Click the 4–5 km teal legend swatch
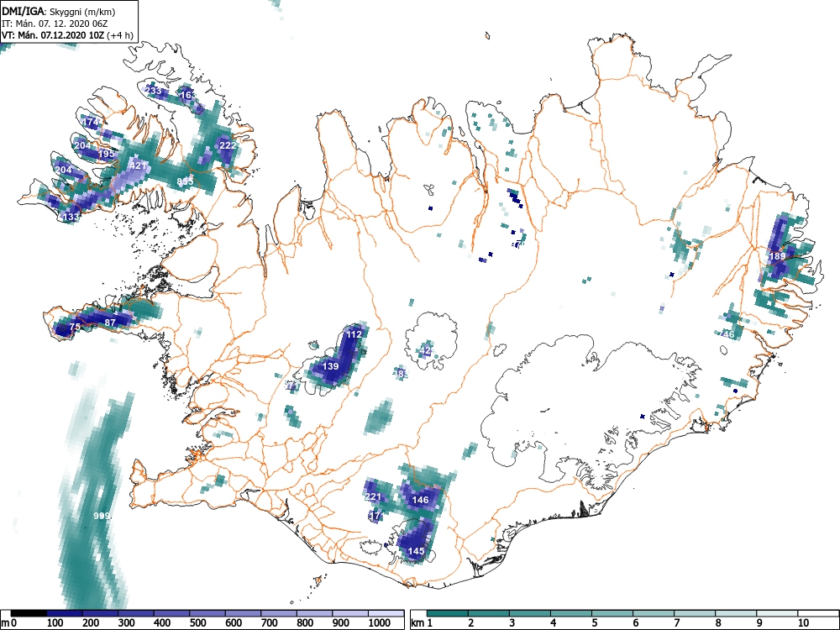This screenshot has height=630, width=840. [x=571, y=613]
